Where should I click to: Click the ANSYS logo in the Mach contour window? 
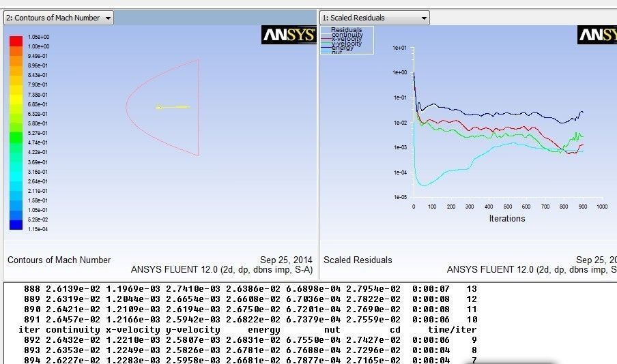point(289,35)
